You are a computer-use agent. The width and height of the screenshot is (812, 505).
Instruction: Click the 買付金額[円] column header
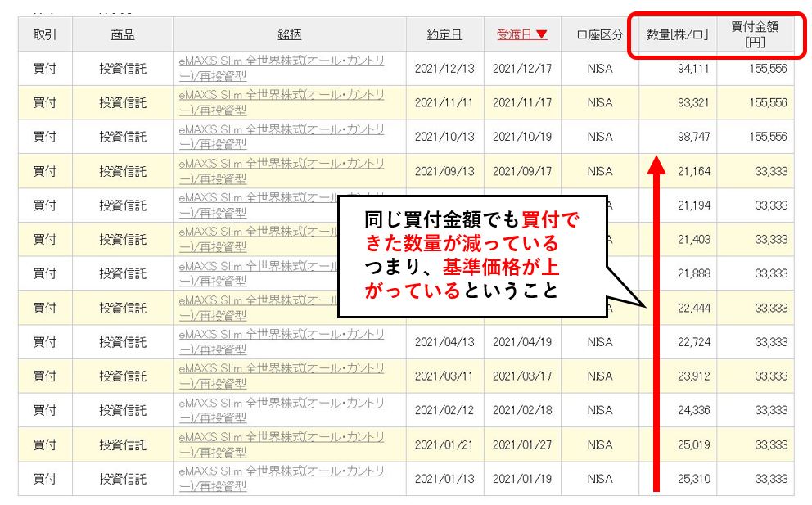755,34
